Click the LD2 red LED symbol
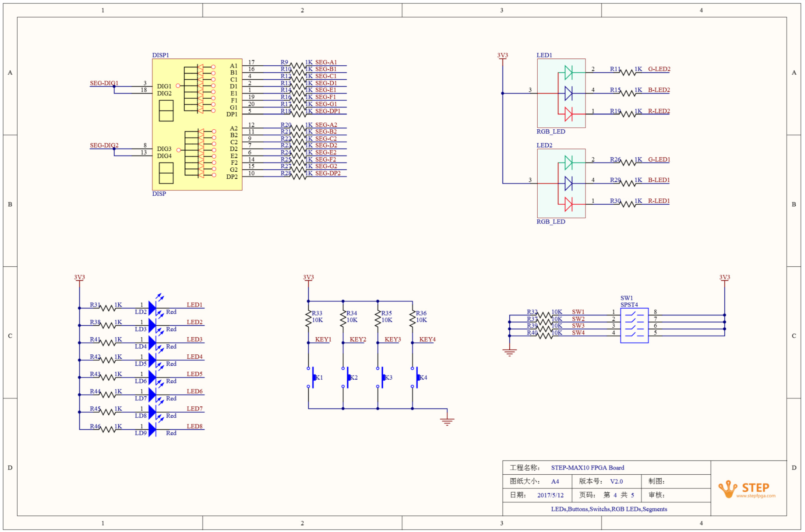Screen dimensions: 805x532 [153, 308]
